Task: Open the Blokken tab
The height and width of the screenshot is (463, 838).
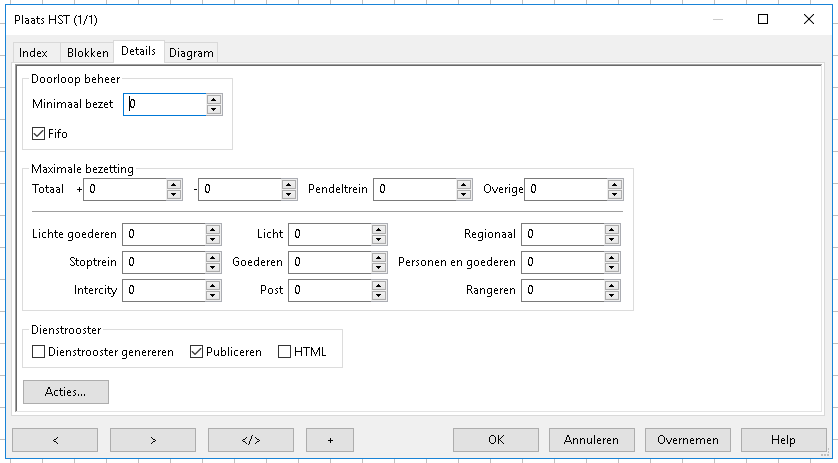Action: pos(86,53)
